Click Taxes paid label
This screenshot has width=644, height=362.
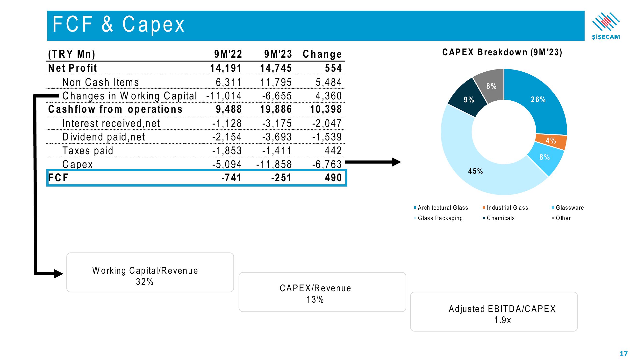(x=88, y=151)
